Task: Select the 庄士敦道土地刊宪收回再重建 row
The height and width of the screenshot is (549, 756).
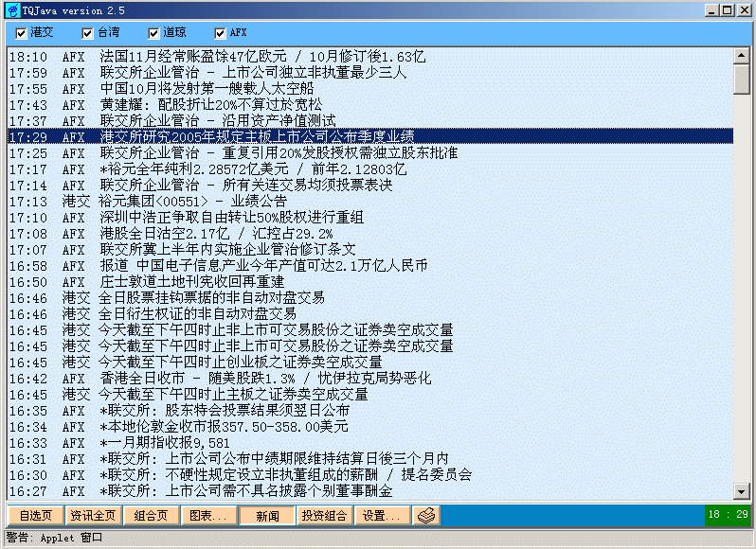Action: pyautogui.click(x=370, y=282)
